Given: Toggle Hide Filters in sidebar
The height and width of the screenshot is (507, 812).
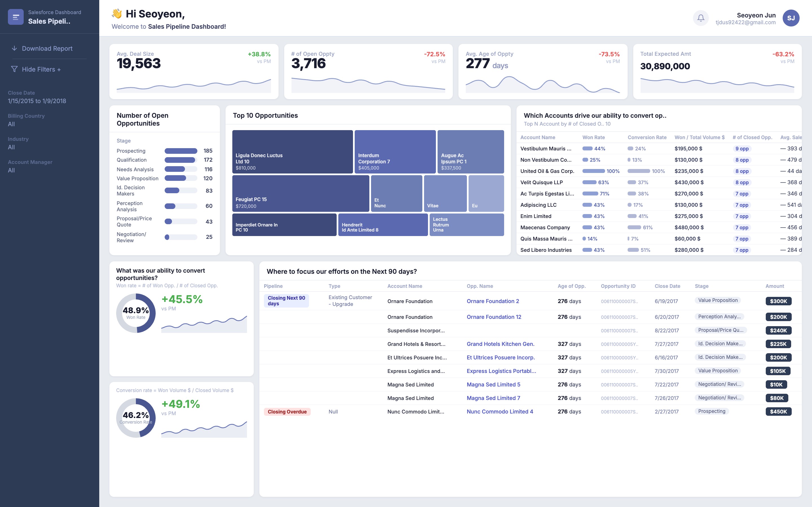Looking at the screenshot, I should 41,69.
